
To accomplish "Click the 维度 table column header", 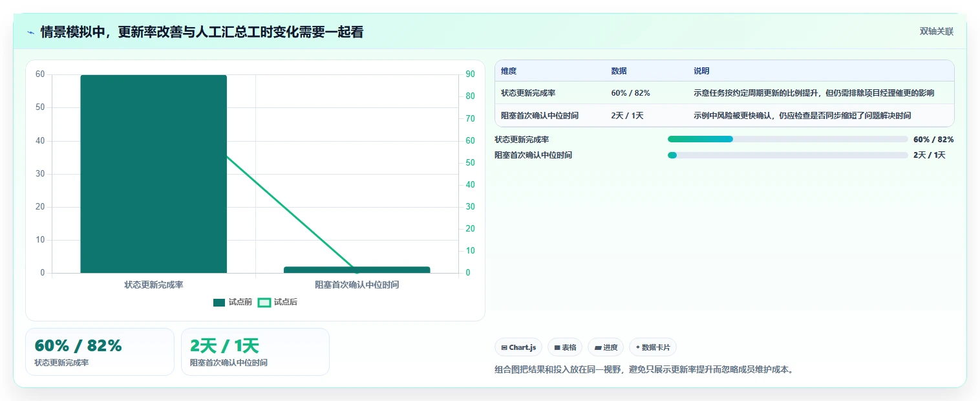I will [509, 71].
